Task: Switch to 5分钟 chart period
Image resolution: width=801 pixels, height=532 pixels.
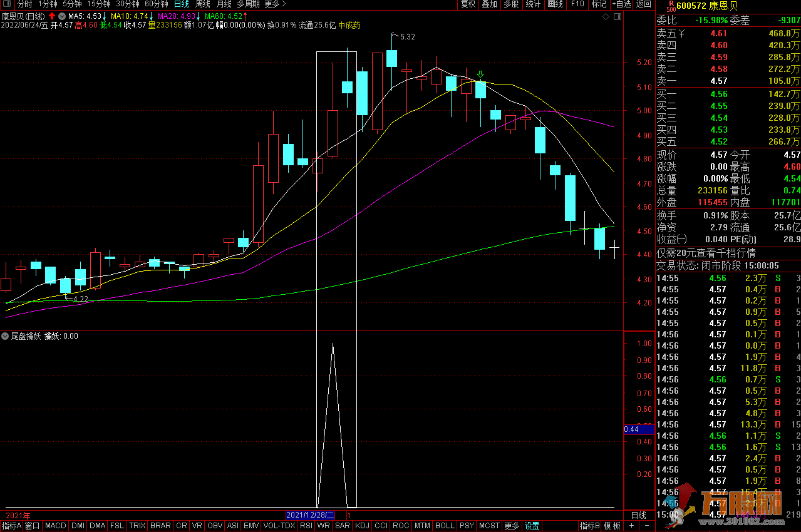Action: pyautogui.click(x=72, y=4)
